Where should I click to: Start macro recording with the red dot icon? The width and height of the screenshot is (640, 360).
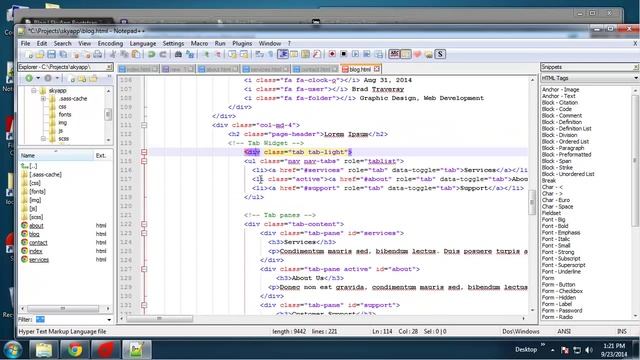click(x=332, y=54)
